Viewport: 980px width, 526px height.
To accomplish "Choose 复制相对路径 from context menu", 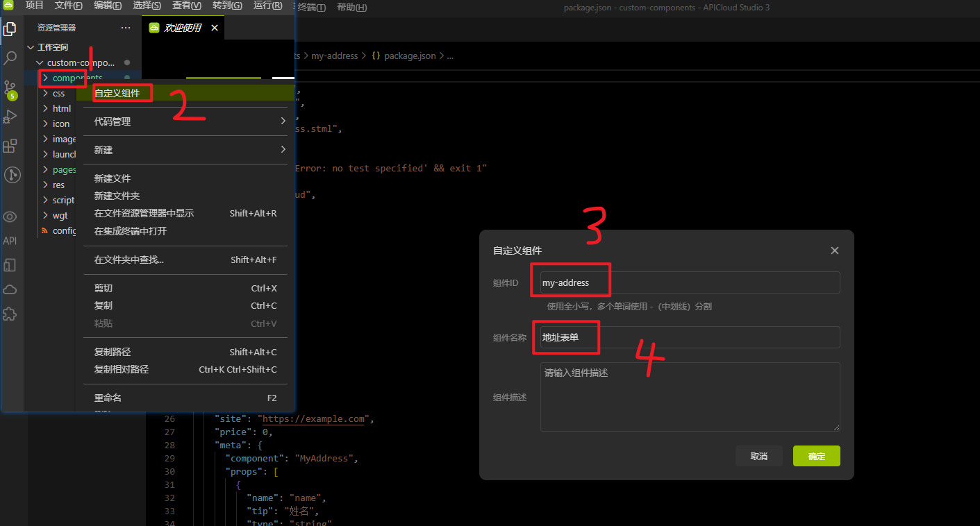I will 185,369.
